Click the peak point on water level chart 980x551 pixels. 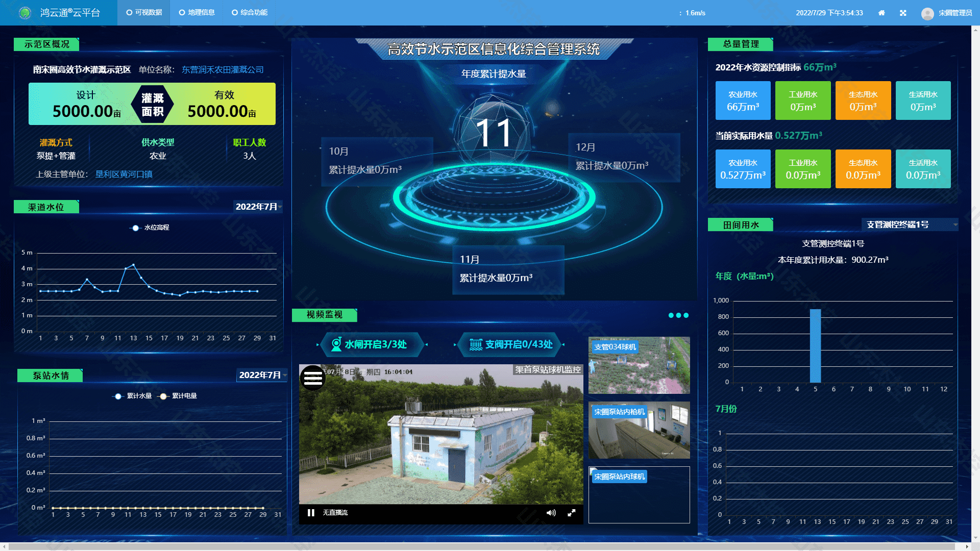point(134,265)
